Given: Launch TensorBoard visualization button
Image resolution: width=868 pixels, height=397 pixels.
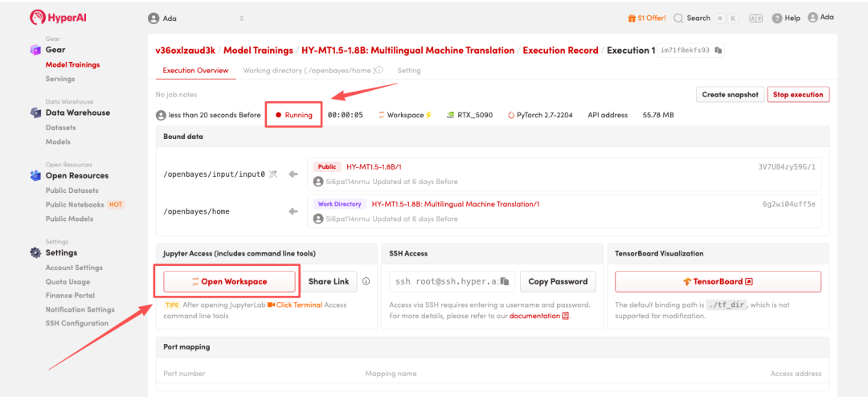Looking at the screenshot, I should pyautogui.click(x=718, y=281).
